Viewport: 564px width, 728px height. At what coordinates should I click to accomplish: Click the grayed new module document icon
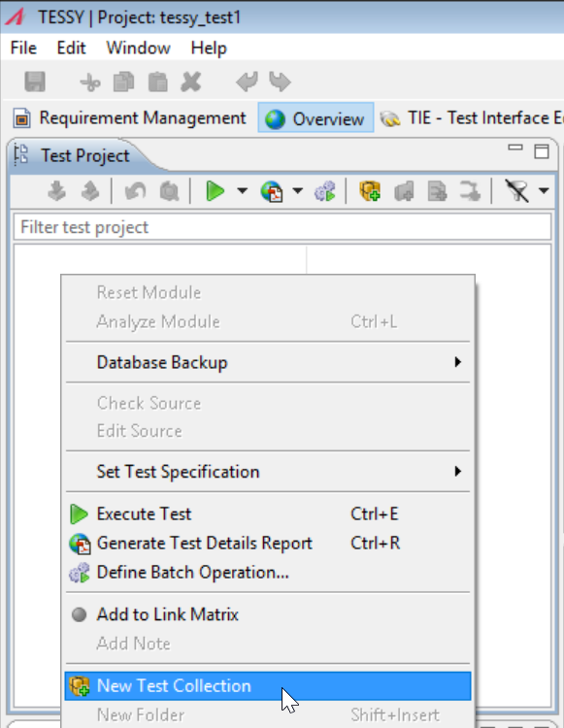[437, 191]
